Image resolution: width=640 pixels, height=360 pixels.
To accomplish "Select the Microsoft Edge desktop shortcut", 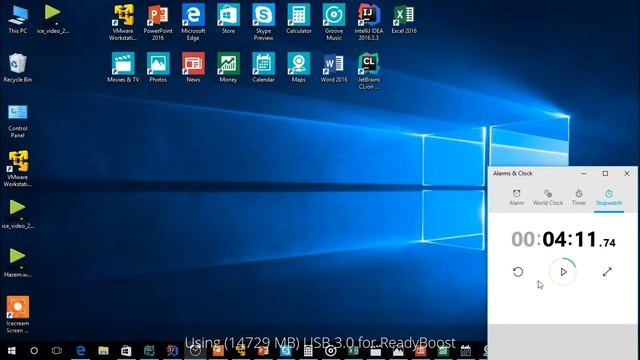I will pos(193,22).
